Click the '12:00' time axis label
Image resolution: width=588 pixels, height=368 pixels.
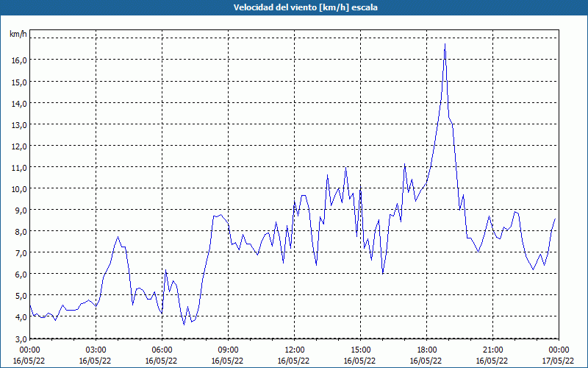coord(295,350)
